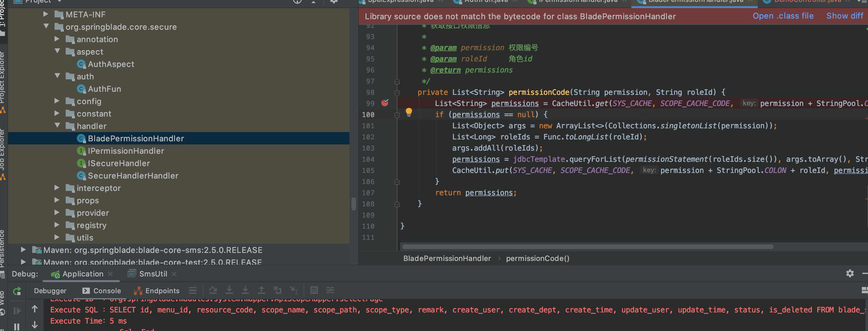
Task: Collapse the org.springblade.core.secure package
Action: pyautogui.click(x=46, y=26)
